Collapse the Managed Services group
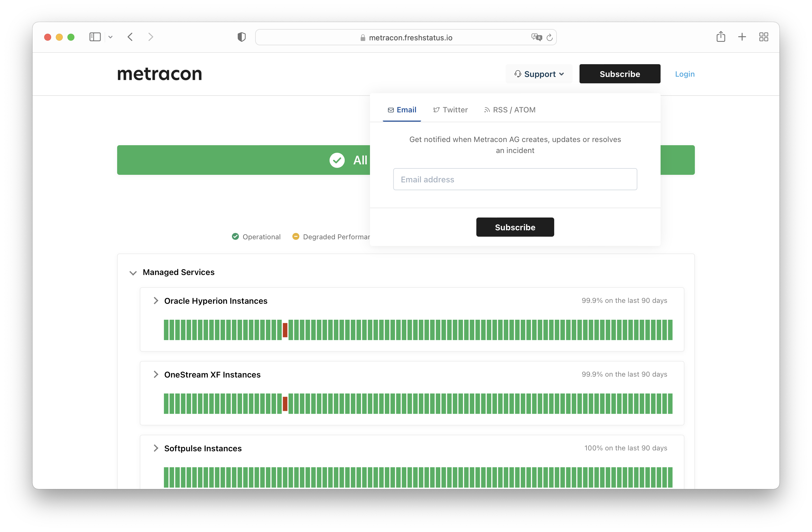Image resolution: width=812 pixels, height=532 pixels. pos(133,273)
